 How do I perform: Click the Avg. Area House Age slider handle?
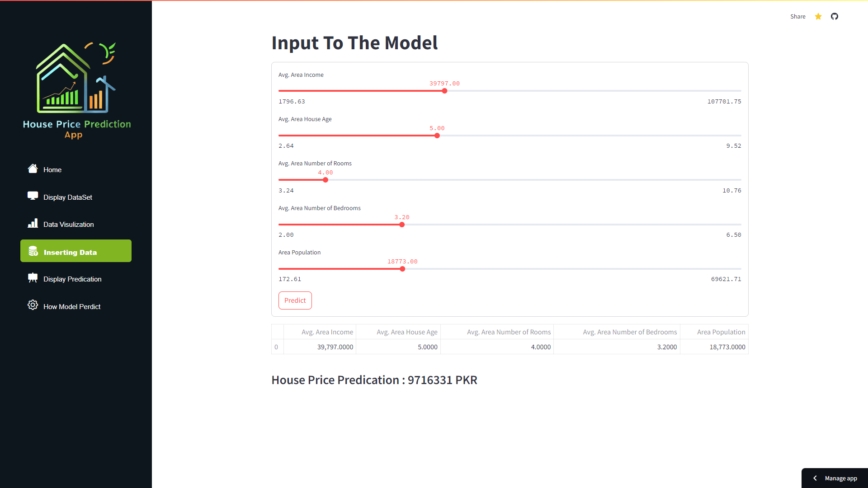(x=437, y=136)
